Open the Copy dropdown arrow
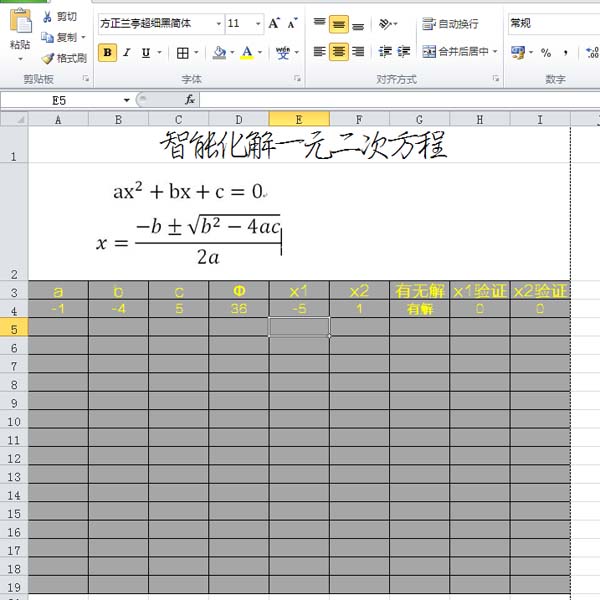Screen dimensions: 600x600 (83, 37)
